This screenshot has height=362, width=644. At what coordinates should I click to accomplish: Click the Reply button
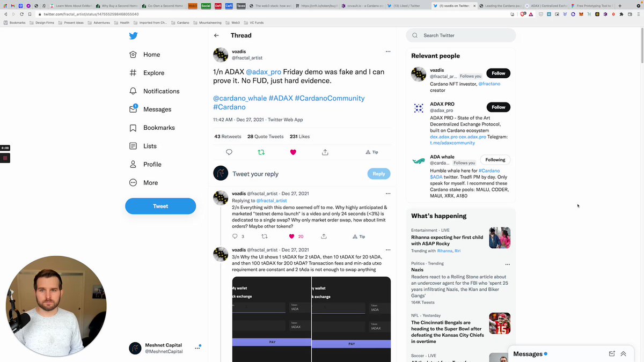click(x=379, y=174)
